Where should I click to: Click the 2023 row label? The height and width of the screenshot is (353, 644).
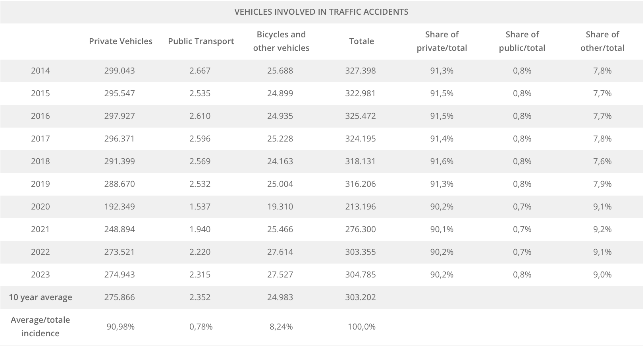[40, 275]
